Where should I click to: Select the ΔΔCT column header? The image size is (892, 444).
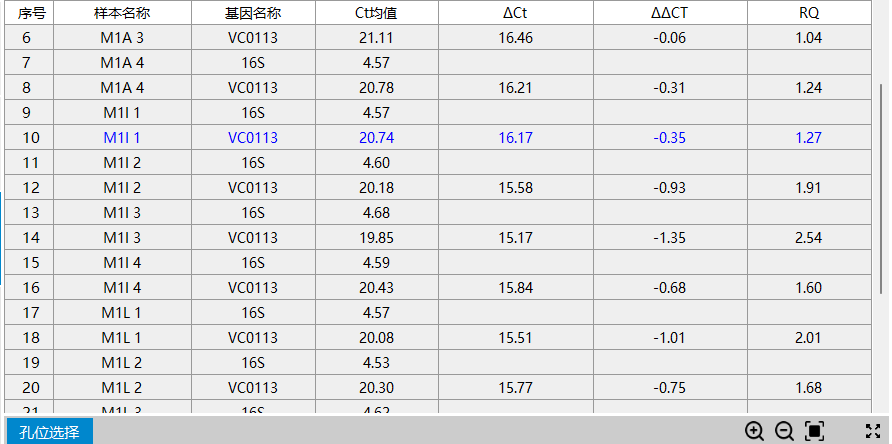tap(669, 13)
